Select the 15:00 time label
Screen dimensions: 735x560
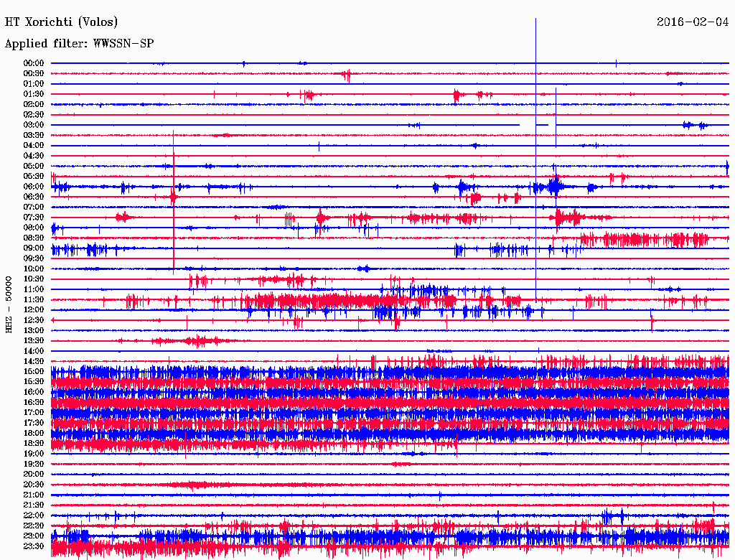[34, 371]
